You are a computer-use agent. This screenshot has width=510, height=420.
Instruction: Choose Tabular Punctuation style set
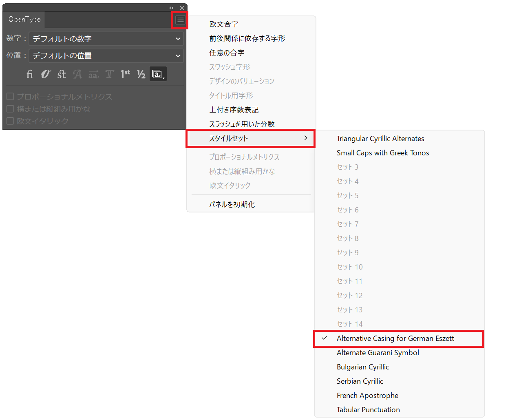click(368, 410)
